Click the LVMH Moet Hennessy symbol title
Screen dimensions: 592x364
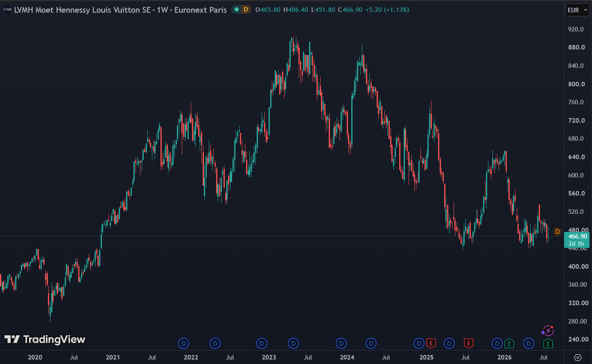(x=82, y=10)
